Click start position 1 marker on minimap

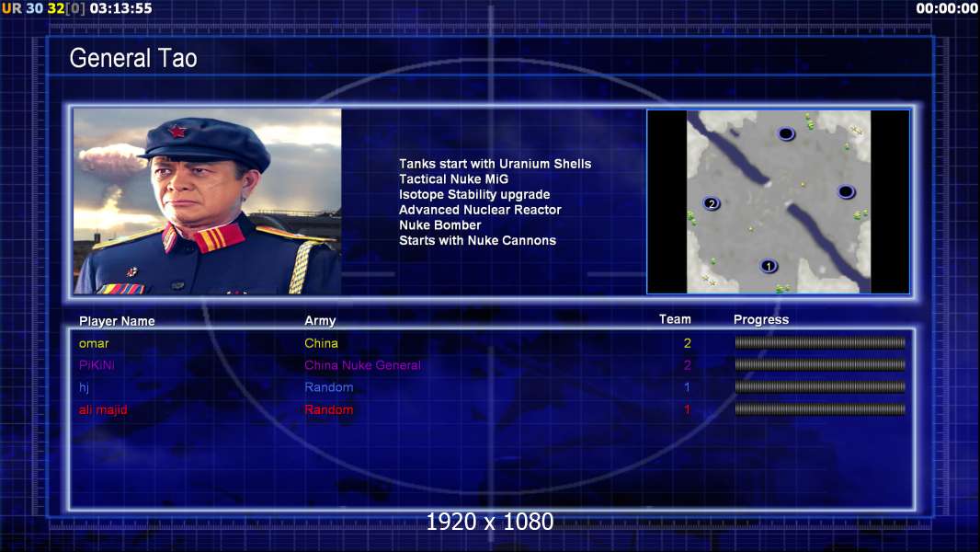[x=769, y=266]
